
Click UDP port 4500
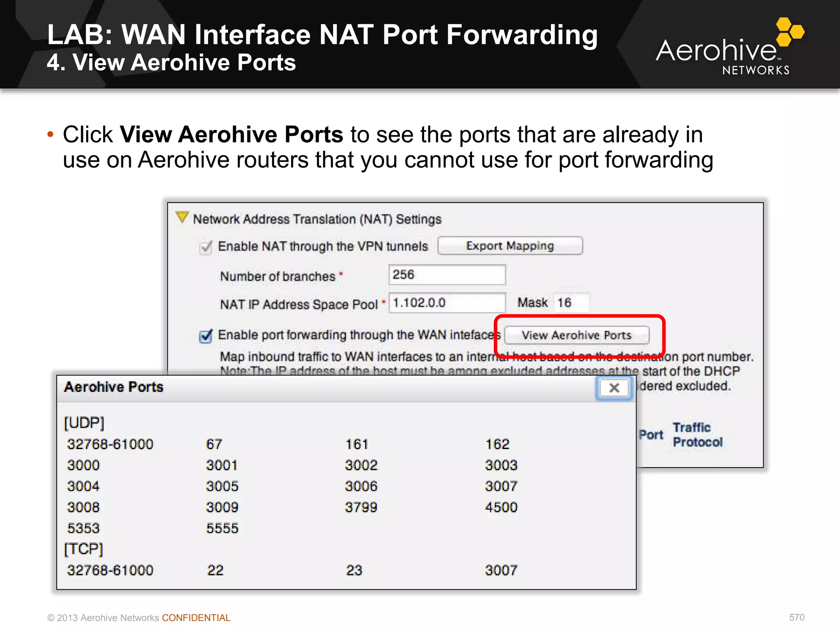501,507
